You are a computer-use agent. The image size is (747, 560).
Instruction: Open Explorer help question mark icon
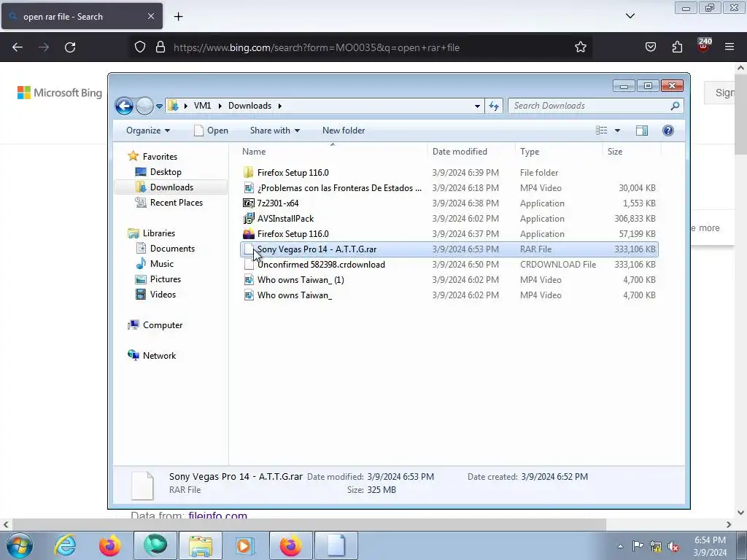pos(668,131)
